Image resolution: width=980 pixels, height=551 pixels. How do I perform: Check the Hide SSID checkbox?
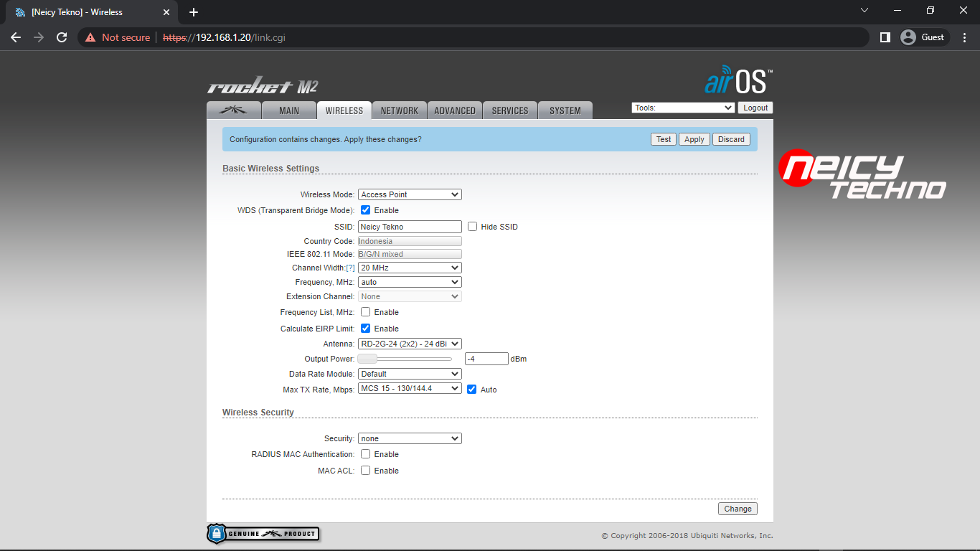(x=472, y=227)
